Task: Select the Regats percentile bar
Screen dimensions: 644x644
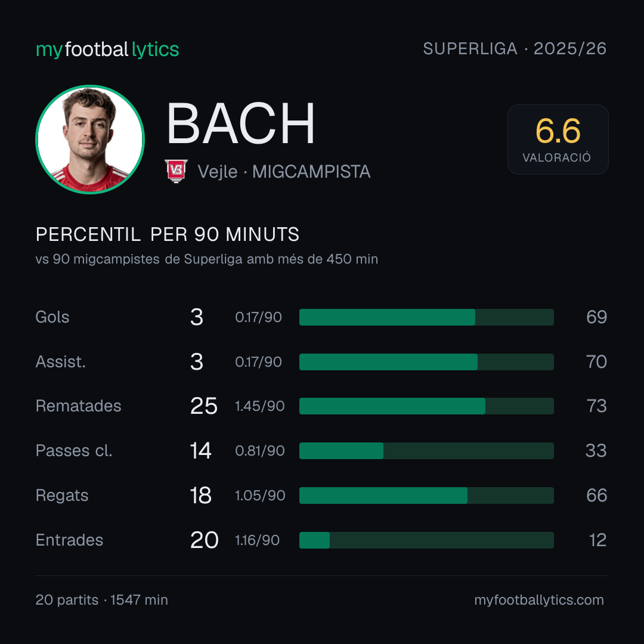Action: [x=426, y=496]
